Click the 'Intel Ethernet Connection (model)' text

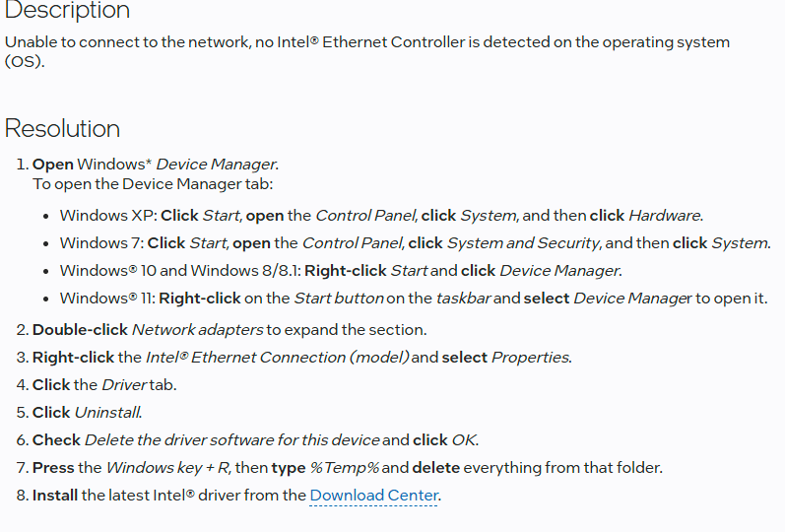coord(278,358)
